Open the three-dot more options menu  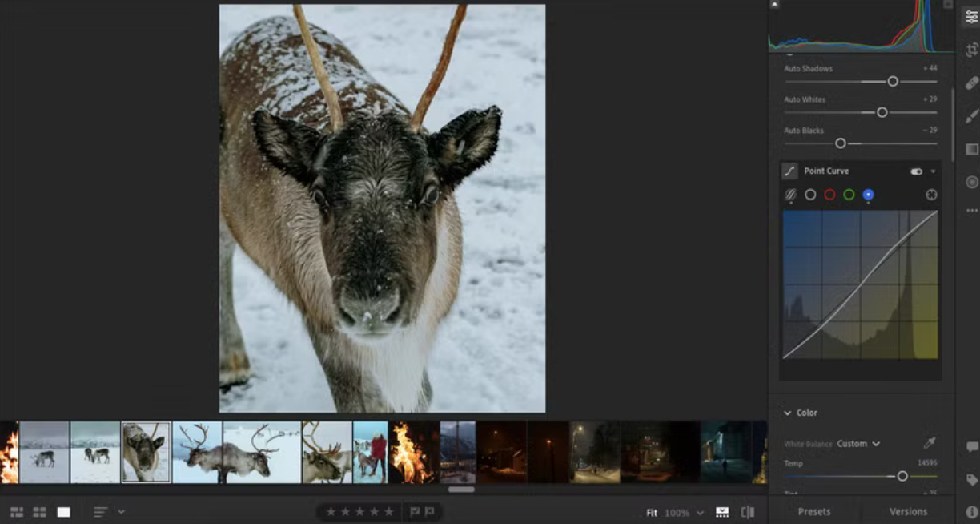[x=971, y=211]
